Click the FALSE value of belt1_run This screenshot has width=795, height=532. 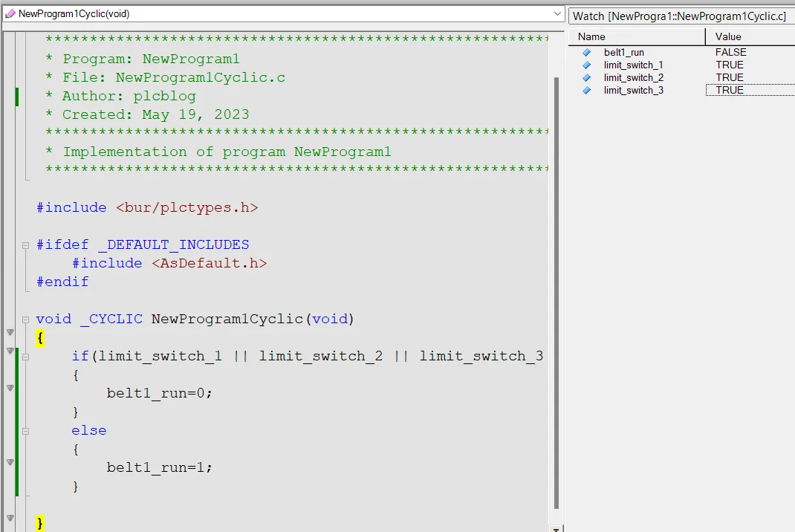(x=730, y=52)
